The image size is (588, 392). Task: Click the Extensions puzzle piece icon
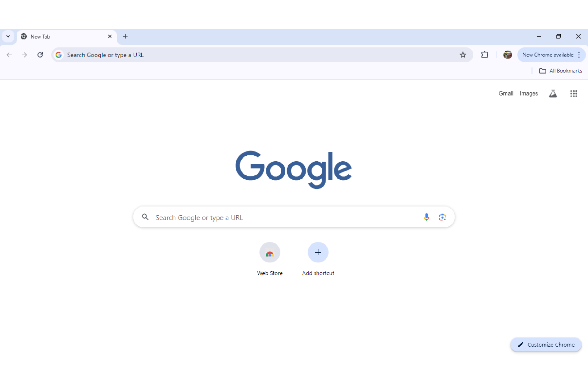[485, 55]
